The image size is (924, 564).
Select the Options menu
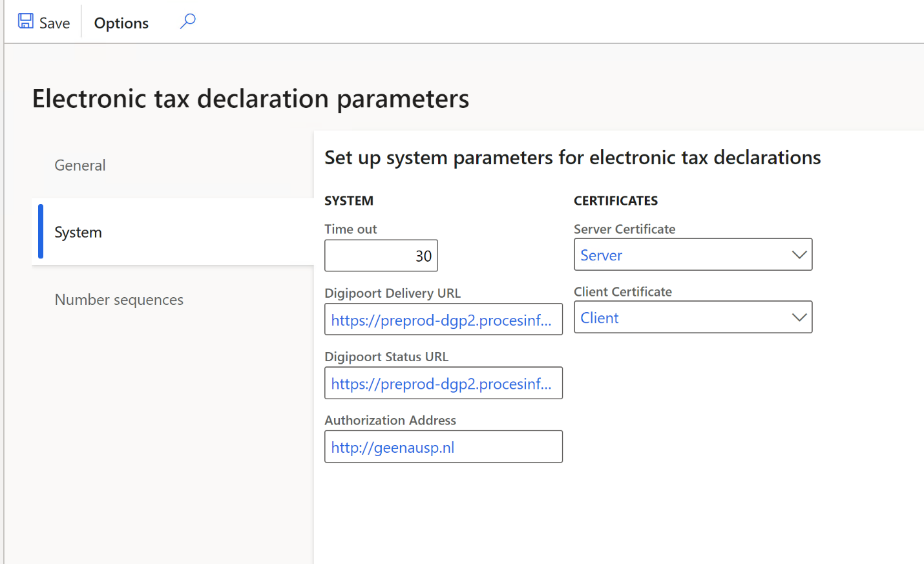pos(121,23)
